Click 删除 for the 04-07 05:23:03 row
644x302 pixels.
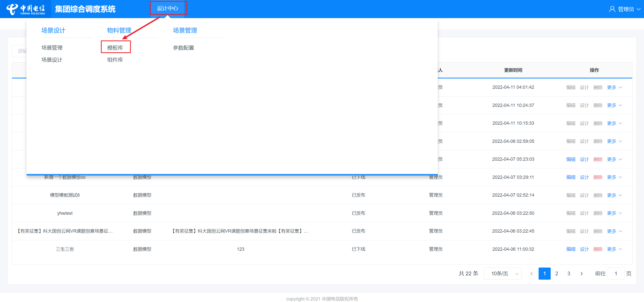pos(598,159)
